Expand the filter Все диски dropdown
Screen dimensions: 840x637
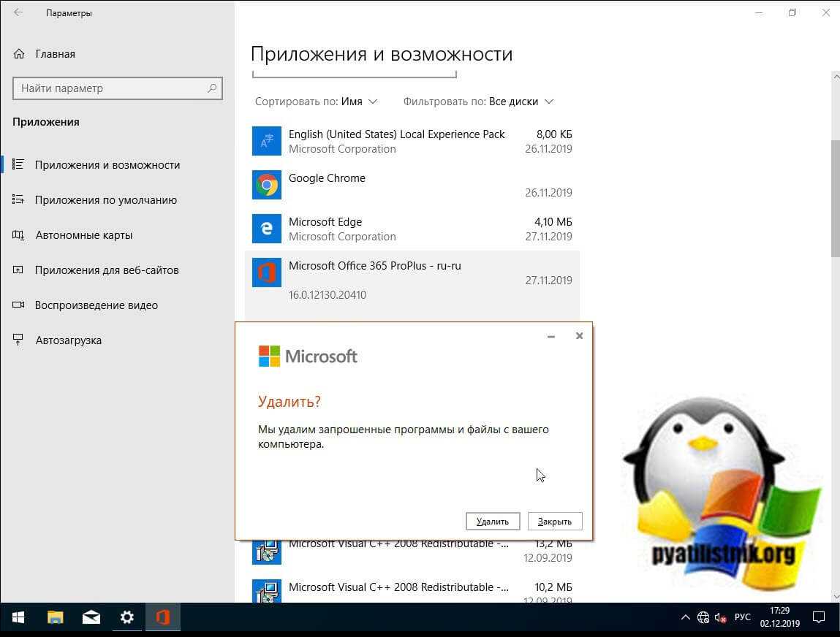(521, 102)
